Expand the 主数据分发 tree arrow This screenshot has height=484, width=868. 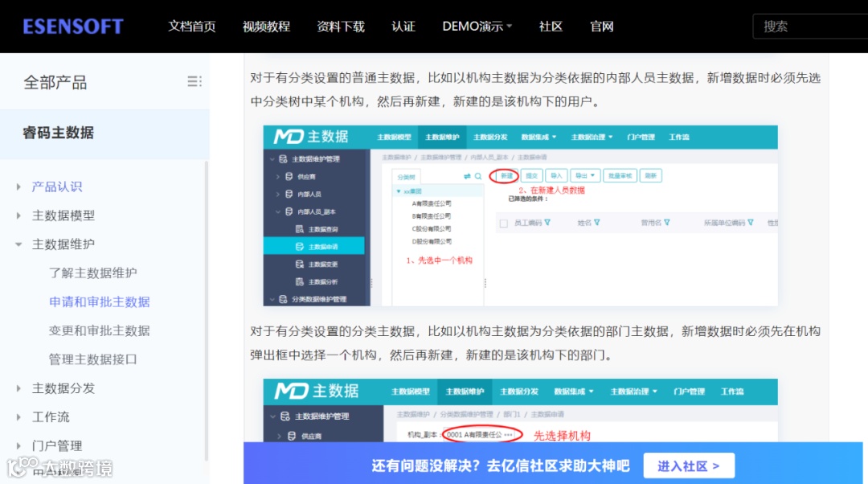click(18, 389)
